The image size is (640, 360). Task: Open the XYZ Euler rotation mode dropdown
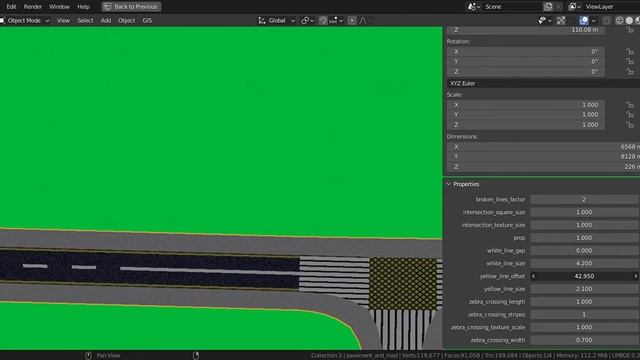pos(543,83)
